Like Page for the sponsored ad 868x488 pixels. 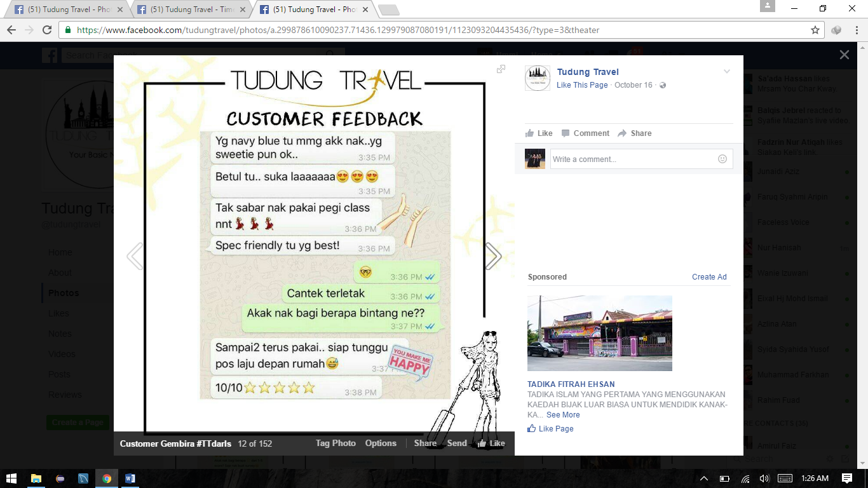pos(550,429)
